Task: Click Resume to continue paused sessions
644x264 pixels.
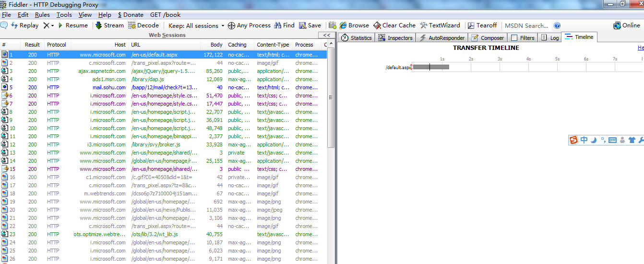Action: (73, 25)
